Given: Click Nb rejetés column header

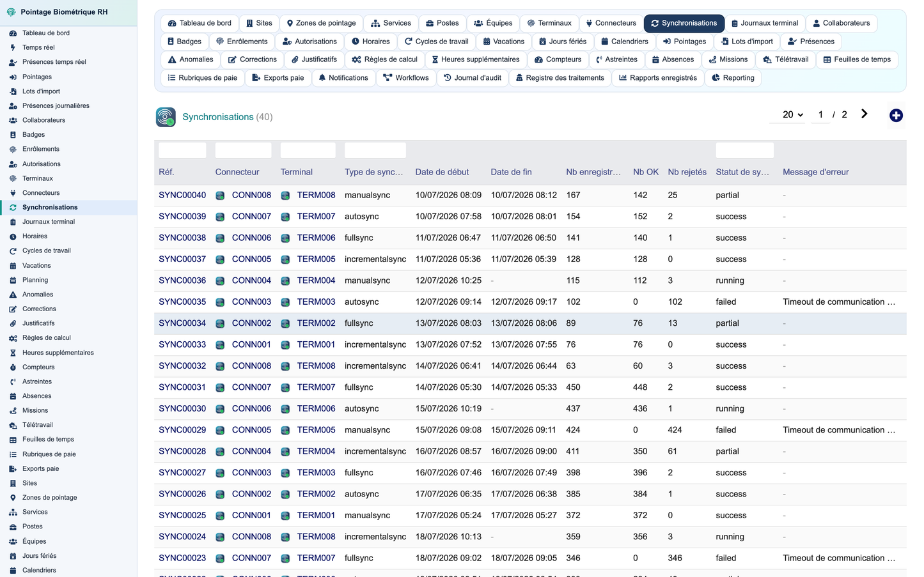Looking at the screenshot, I should 687,172.
